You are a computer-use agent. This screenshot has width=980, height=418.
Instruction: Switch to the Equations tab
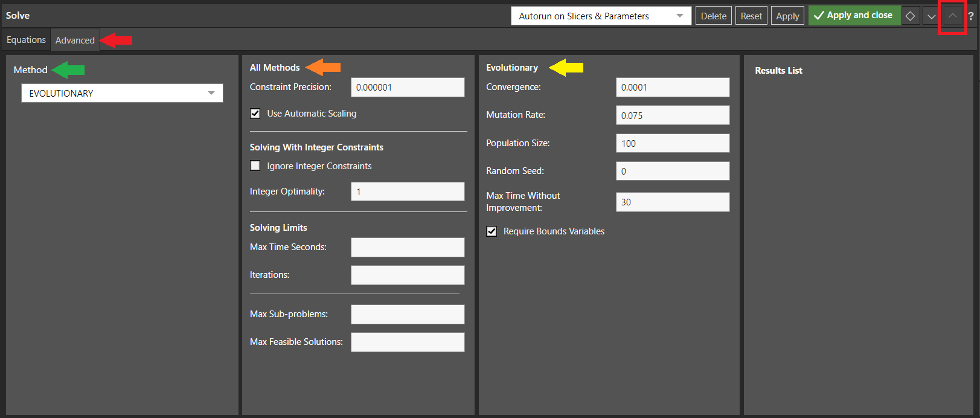coord(26,40)
